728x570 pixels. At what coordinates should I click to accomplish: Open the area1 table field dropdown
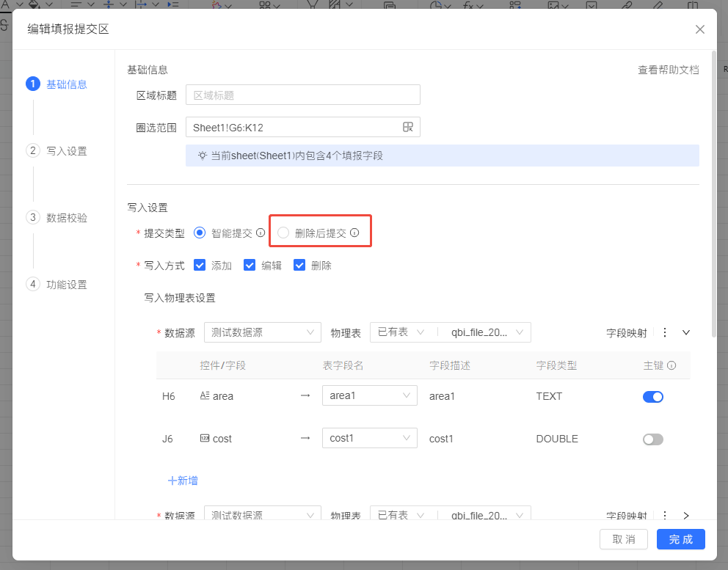[369, 396]
